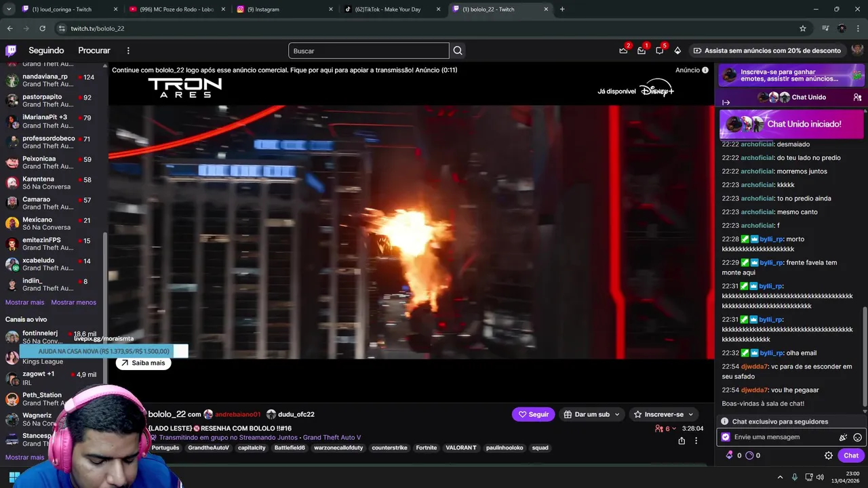
Task: Click Mostrar menos in the sidebar
Action: (x=74, y=302)
